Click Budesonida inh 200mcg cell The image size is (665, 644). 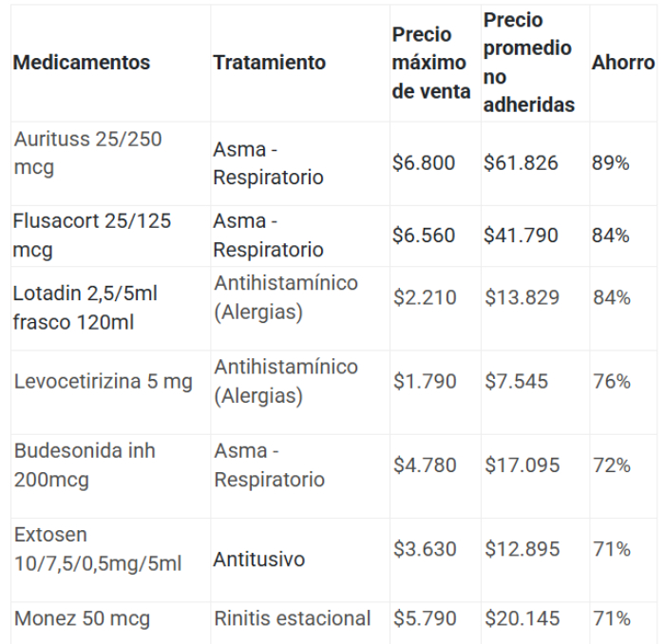(x=85, y=465)
